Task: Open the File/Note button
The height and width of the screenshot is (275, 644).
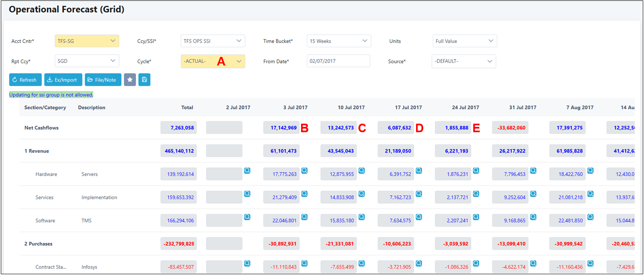Action: click(x=103, y=80)
